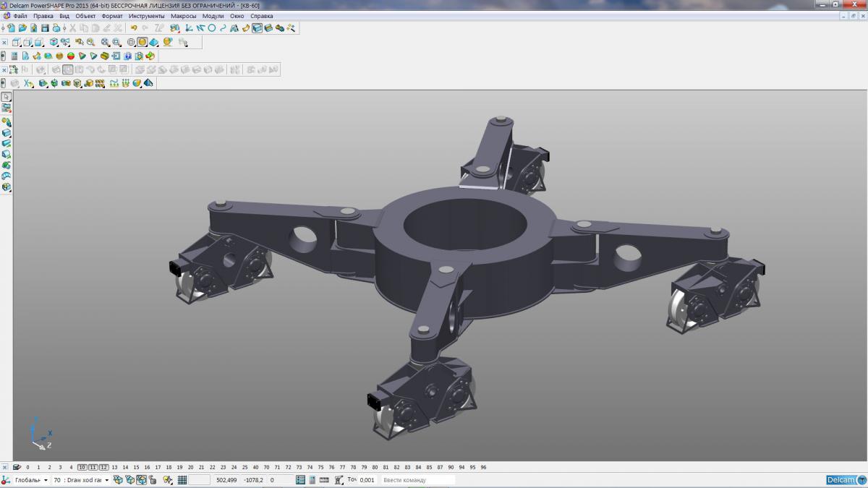Click the Print icon in top toolbar
Screen dimensions: 868x488
pyautogui.click(x=56, y=27)
